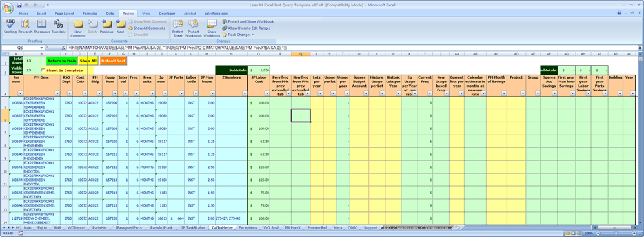Click Share Workbook
Screen dimensions: 644x237
212,28
